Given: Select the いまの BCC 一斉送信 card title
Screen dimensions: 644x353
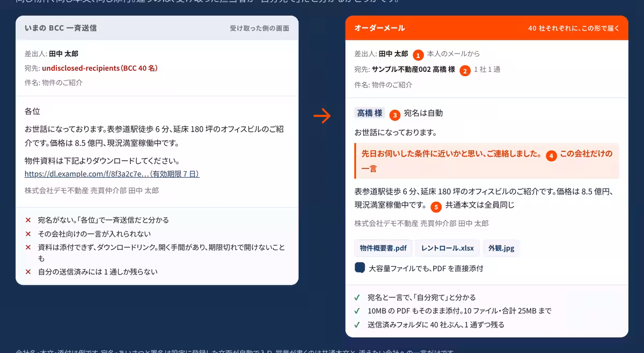Looking at the screenshot, I should click(x=61, y=27).
